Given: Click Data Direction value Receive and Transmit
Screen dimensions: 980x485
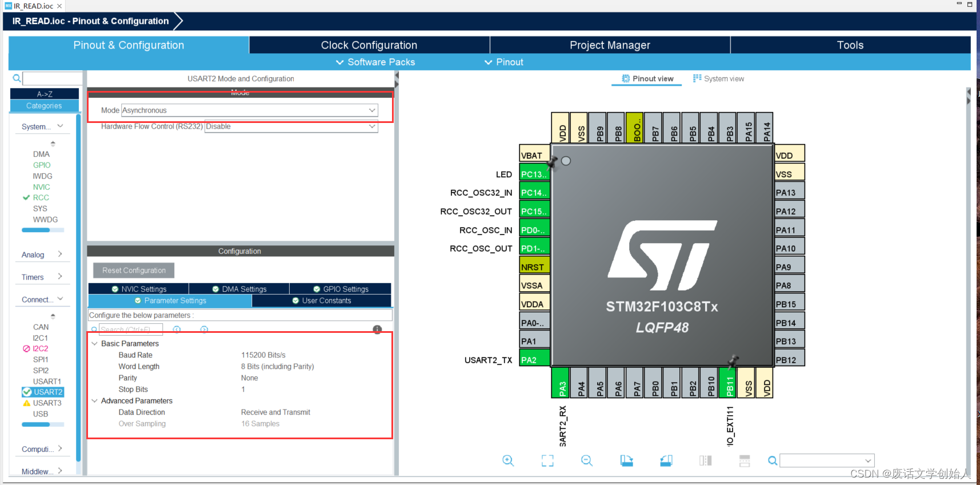Looking at the screenshot, I should (x=275, y=412).
